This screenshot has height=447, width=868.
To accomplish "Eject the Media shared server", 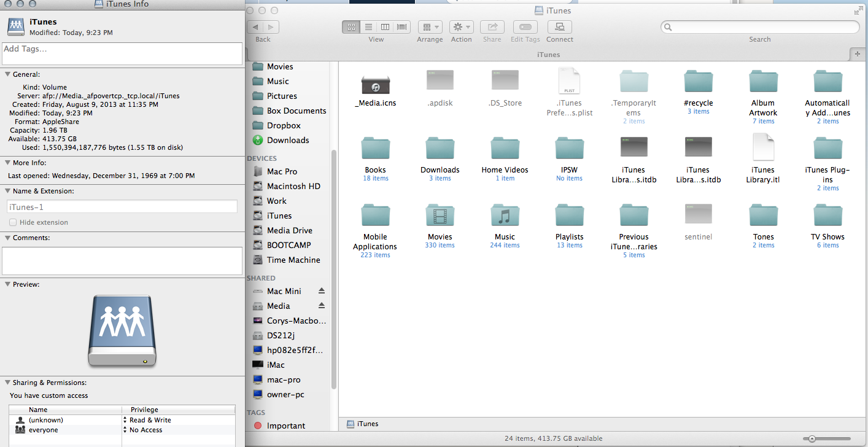I will coord(321,306).
